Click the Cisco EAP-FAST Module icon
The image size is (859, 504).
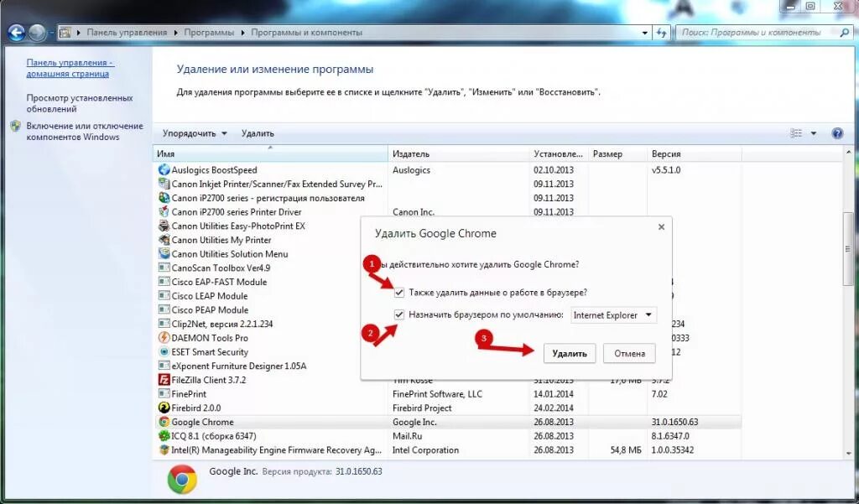(x=164, y=282)
